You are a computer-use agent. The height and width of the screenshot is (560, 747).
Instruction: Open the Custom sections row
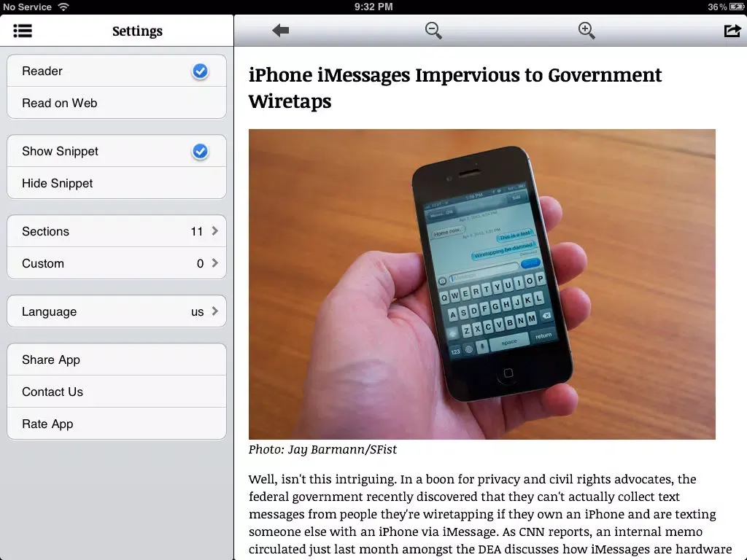[x=117, y=262]
